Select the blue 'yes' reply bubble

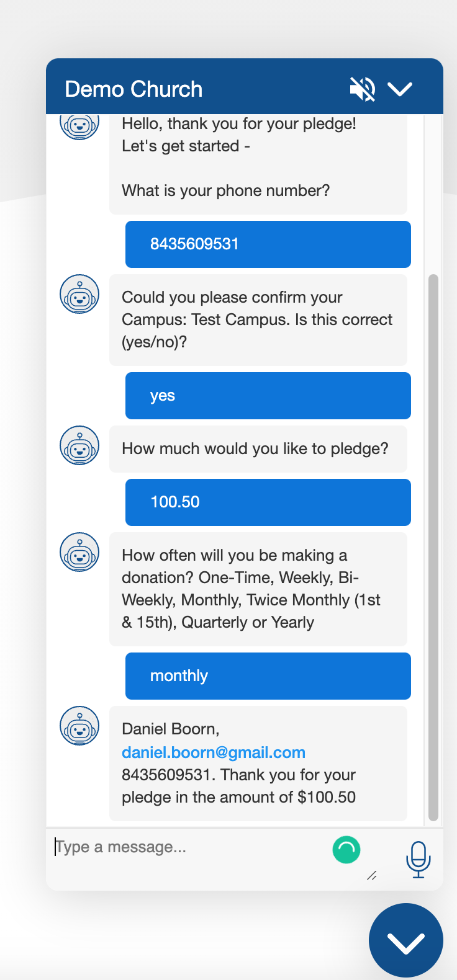click(268, 396)
